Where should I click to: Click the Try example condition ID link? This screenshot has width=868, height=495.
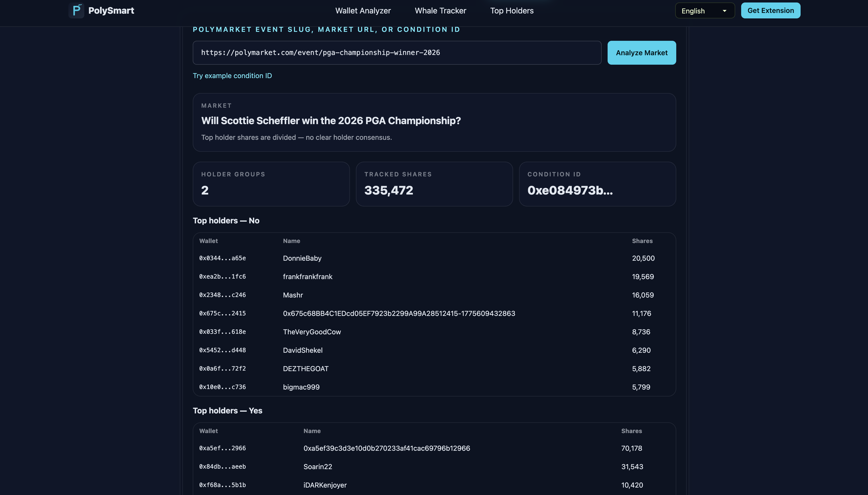(233, 76)
